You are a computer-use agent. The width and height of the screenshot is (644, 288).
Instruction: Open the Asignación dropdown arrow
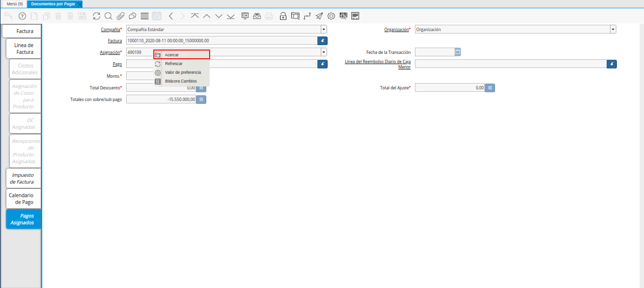click(323, 52)
